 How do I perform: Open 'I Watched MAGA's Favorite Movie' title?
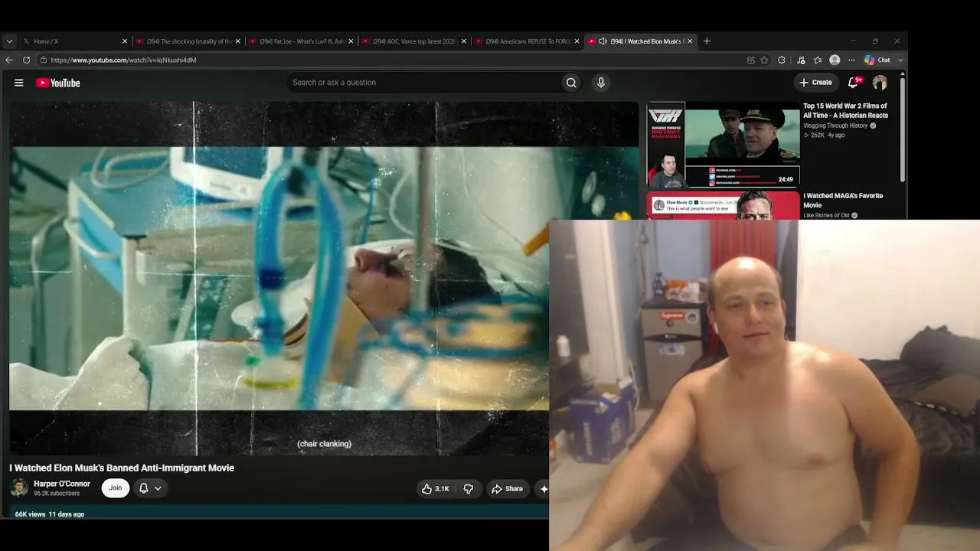click(x=843, y=201)
